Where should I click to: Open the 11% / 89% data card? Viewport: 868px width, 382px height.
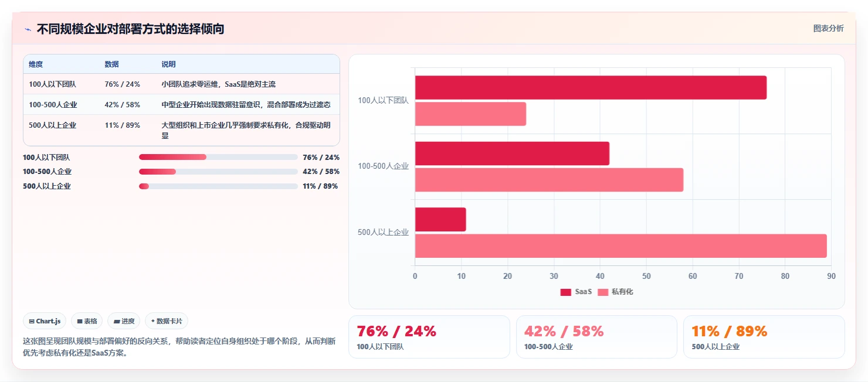click(764, 337)
